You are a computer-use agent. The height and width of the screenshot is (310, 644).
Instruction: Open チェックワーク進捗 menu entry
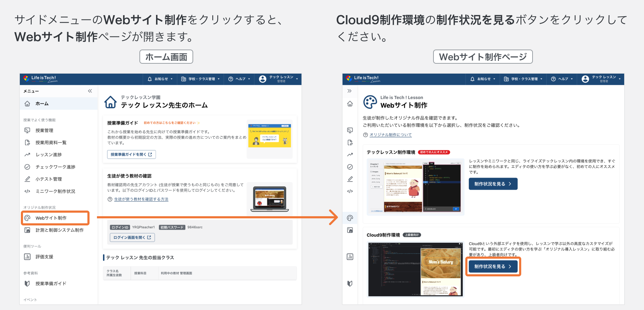pos(59,167)
